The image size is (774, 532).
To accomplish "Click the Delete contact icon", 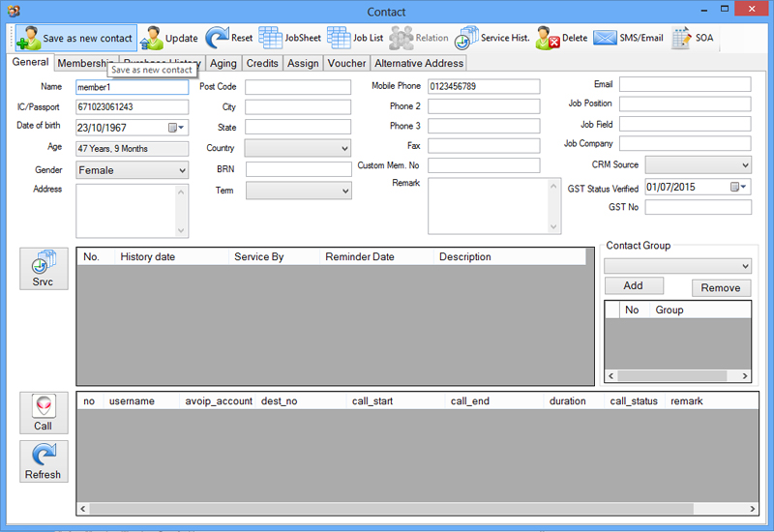I will point(548,38).
